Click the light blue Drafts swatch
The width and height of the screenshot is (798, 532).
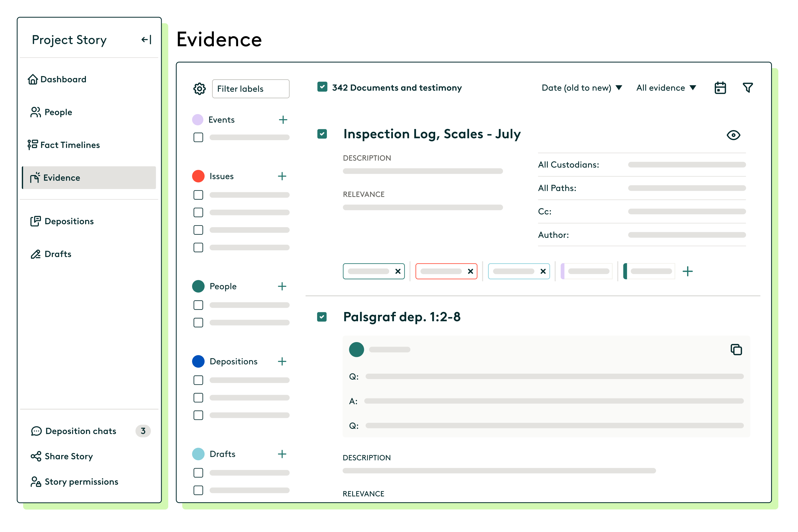[x=198, y=454]
